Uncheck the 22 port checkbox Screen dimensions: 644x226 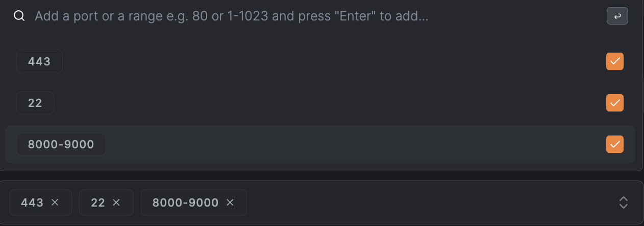614,103
